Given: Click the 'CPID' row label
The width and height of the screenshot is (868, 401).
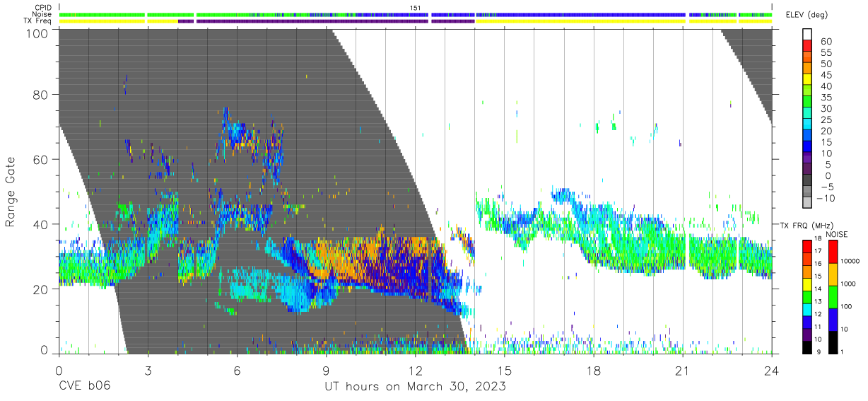Looking at the screenshot, I should (43, 8).
